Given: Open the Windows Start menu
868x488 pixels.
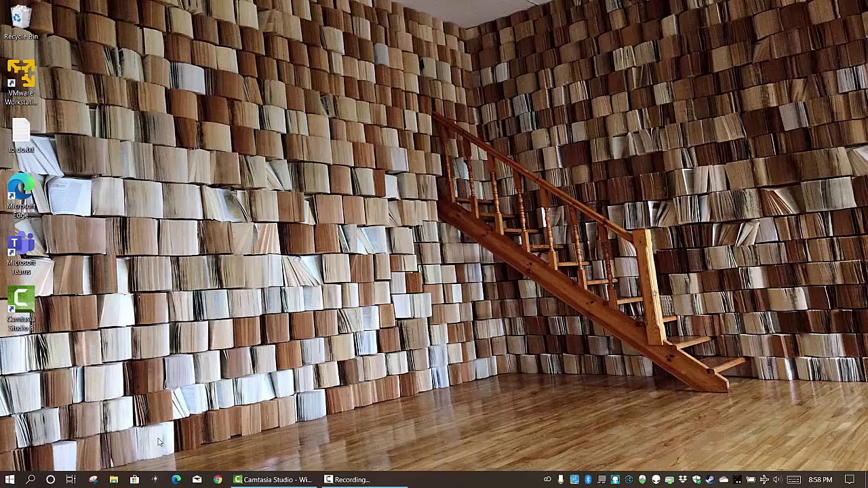Looking at the screenshot, I should pos(9,479).
